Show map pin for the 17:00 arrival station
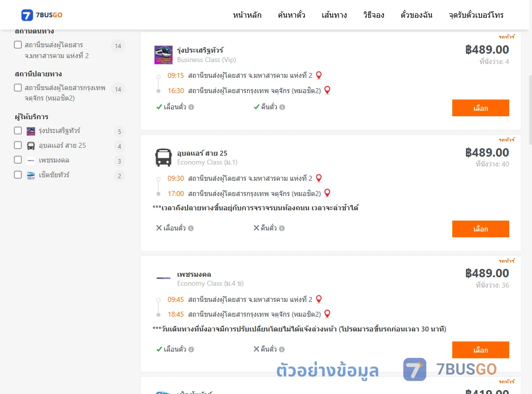The width and height of the screenshot is (532, 394). point(327,193)
